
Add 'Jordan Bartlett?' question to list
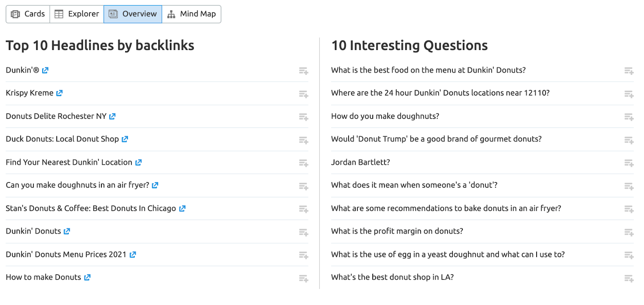[x=629, y=163]
